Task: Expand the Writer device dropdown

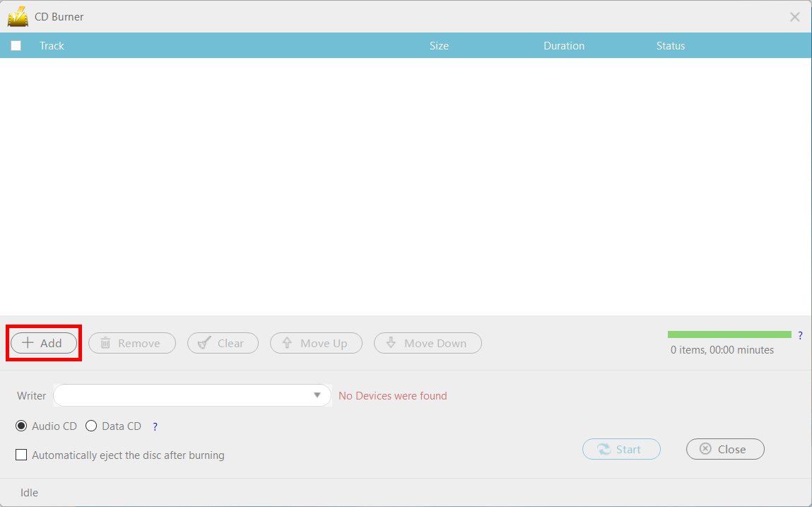Action: coord(317,395)
